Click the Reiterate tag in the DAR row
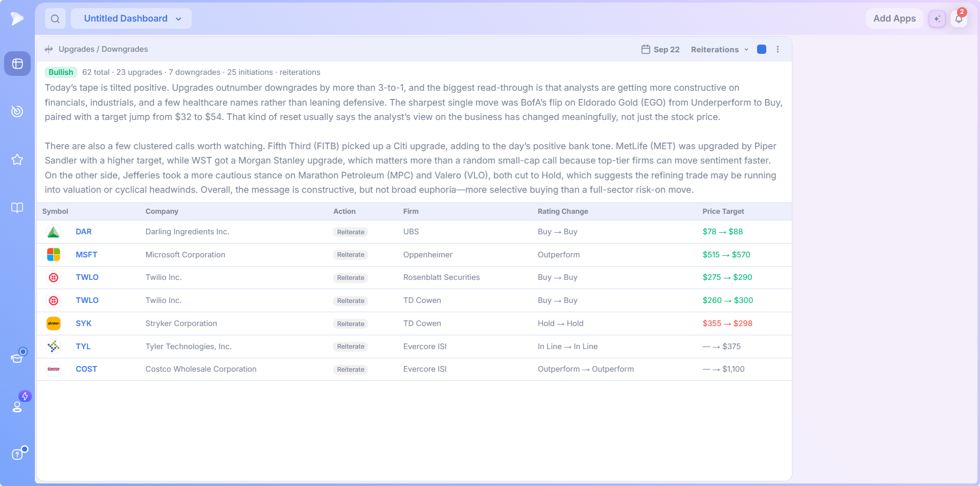The height and width of the screenshot is (486, 980). [x=351, y=232]
